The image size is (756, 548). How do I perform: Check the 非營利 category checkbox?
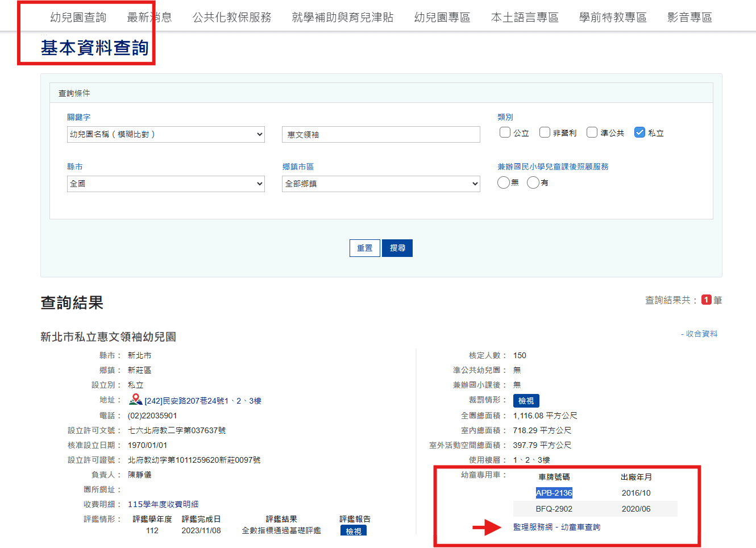click(545, 132)
